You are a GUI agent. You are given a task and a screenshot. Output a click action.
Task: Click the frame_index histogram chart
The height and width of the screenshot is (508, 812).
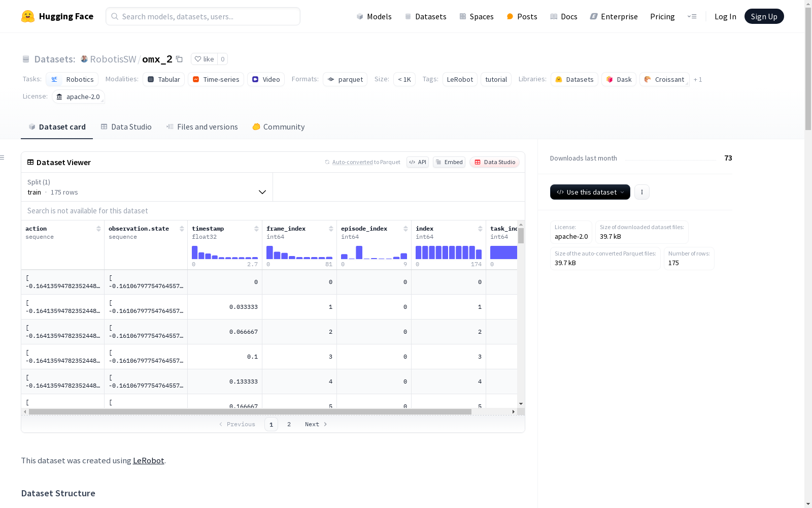(x=299, y=252)
